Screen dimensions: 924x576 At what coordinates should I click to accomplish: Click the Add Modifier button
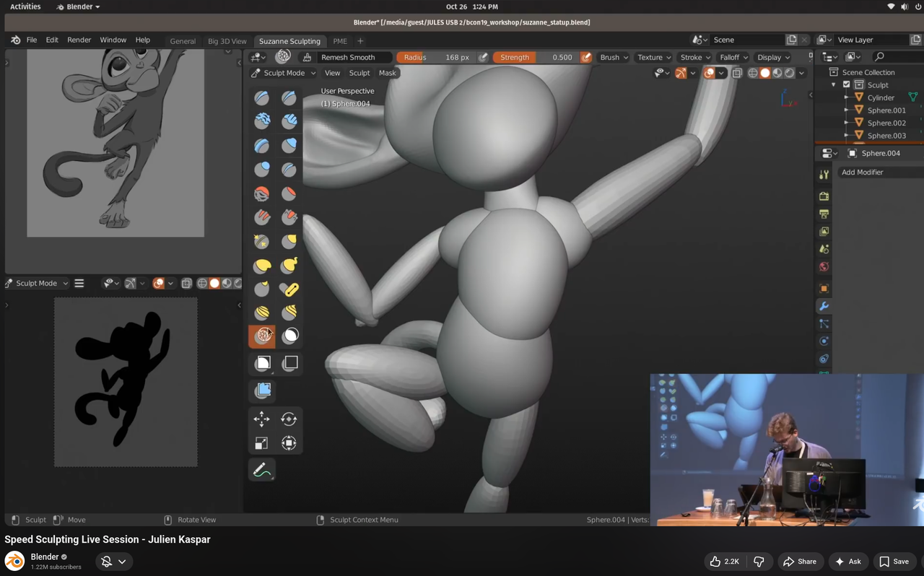(862, 172)
